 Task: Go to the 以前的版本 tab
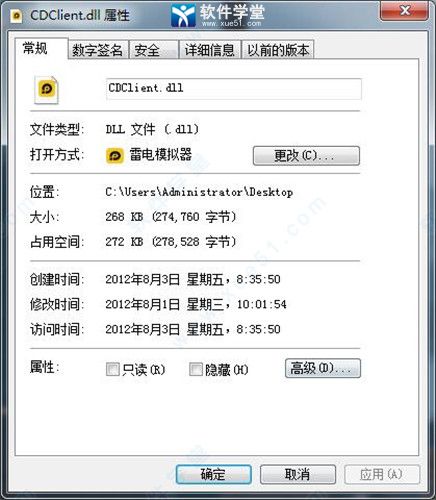277,50
